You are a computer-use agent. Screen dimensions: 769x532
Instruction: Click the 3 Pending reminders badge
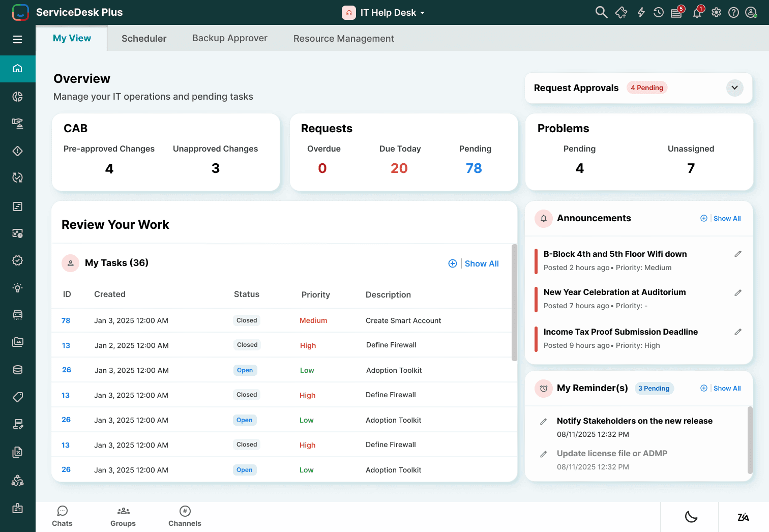654,388
